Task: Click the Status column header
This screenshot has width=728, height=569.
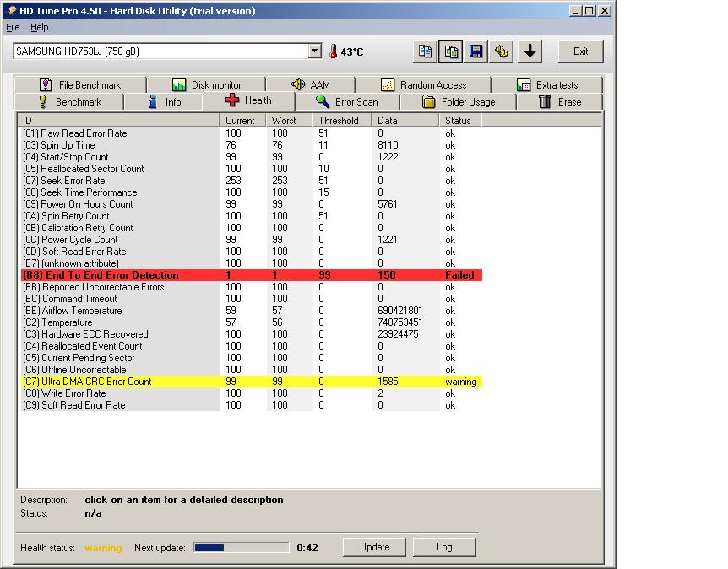Action: (460, 120)
